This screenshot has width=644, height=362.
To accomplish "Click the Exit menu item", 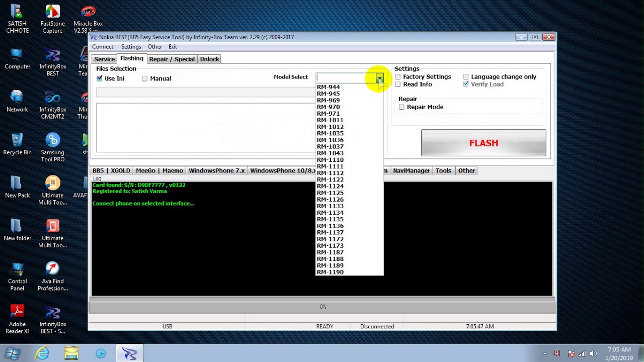I will 173,47.
